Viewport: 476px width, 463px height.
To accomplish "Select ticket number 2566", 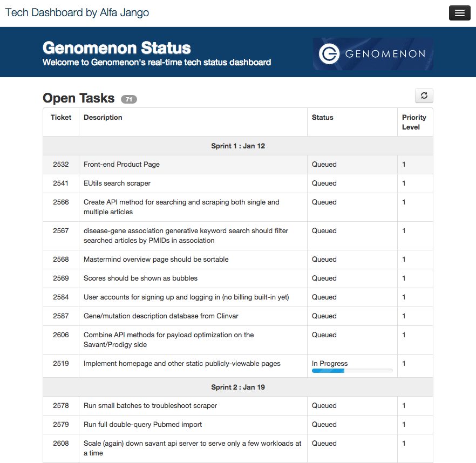I will pos(60,202).
